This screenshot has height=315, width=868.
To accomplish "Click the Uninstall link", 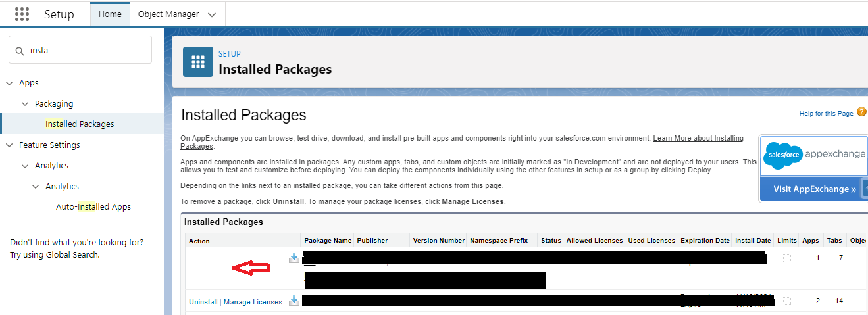I will [203, 302].
